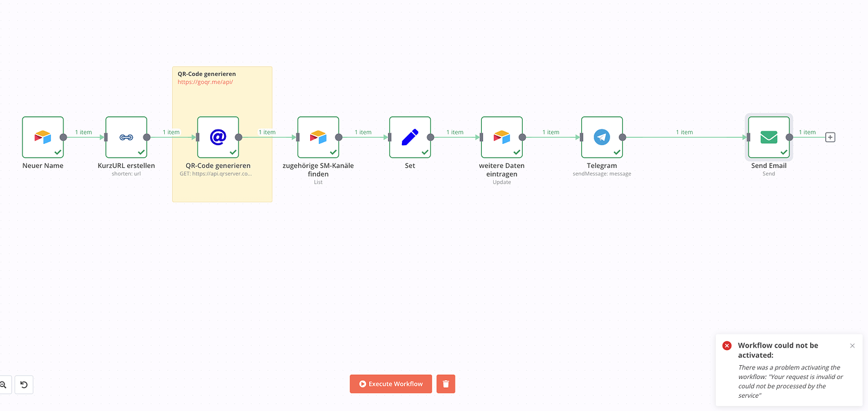Click the "1 item" label after Telegram
This screenshot has height=411, width=868.
684,133
